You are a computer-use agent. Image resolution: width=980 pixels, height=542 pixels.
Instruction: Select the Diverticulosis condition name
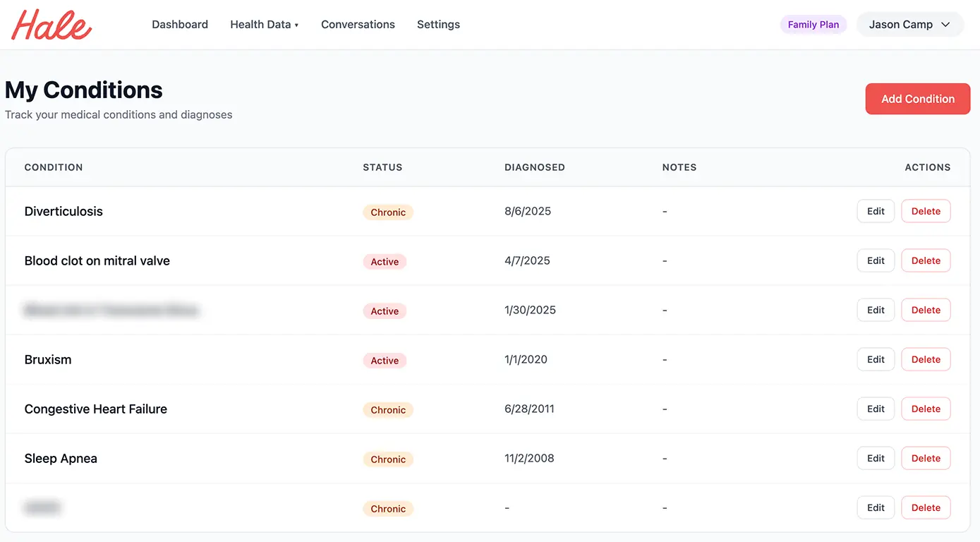point(63,211)
